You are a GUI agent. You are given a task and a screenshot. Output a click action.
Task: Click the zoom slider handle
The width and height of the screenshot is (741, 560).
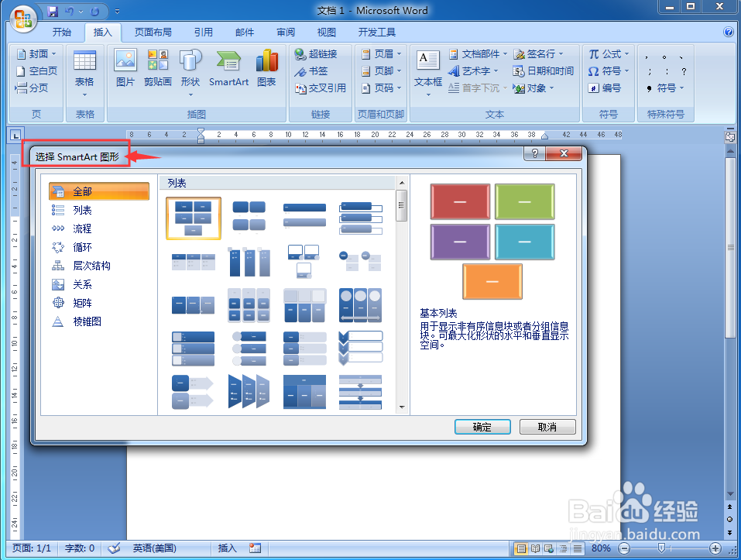click(661, 548)
